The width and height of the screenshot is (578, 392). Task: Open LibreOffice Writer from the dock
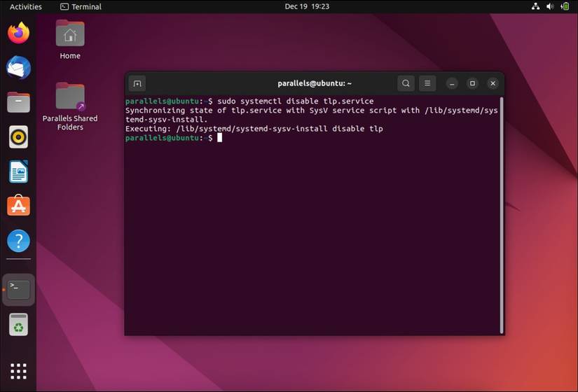coord(18,171)
